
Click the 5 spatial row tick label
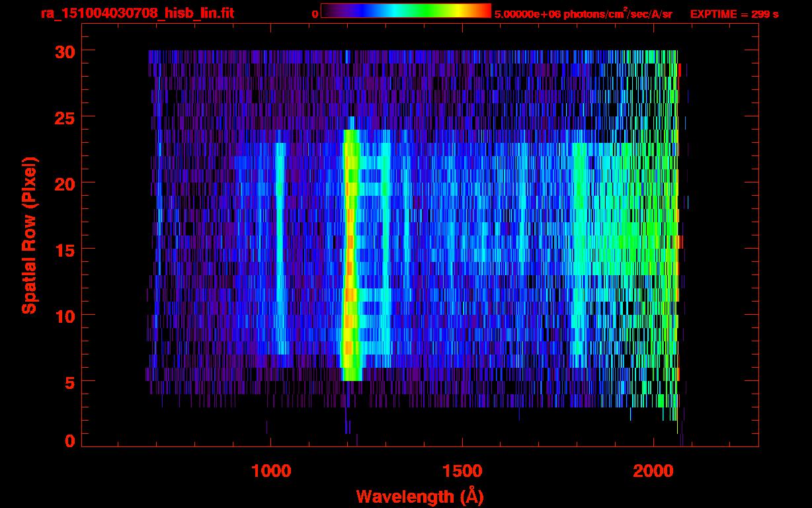(x=69, y=382)
